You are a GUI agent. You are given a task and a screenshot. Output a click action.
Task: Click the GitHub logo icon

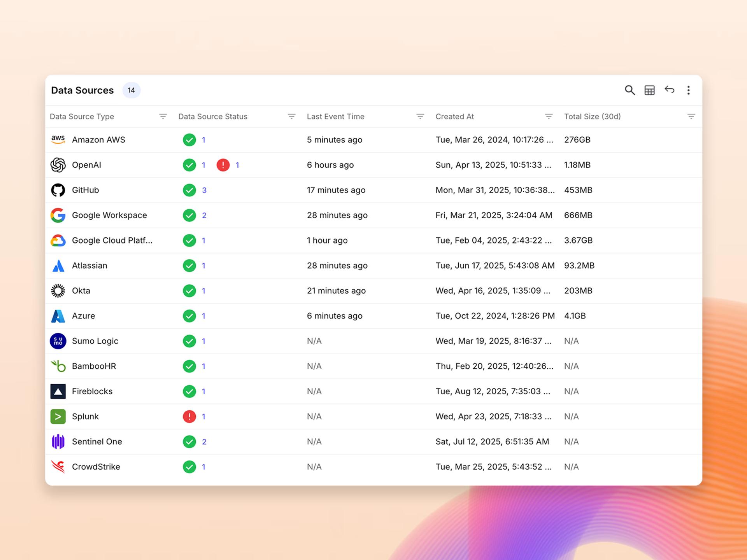(x=58, y=190)
